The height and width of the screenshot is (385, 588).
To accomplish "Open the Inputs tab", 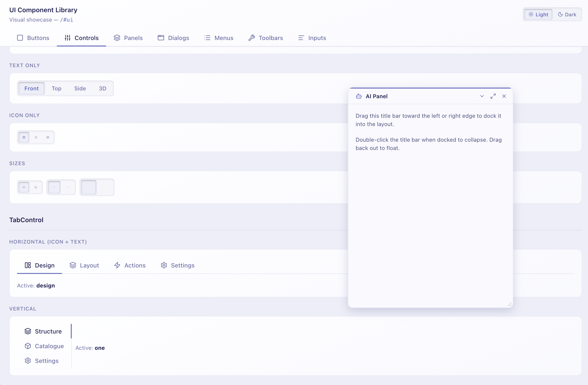I will [x=312, y=38].
